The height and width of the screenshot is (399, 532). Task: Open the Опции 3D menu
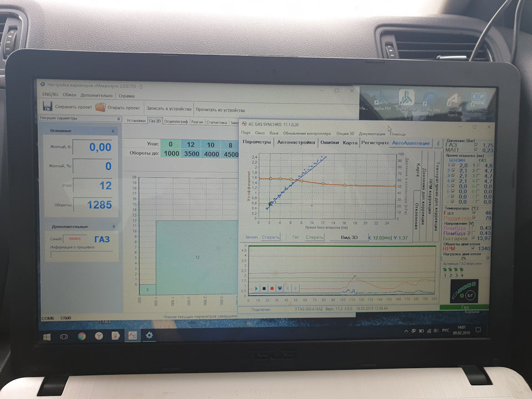tap(345, 134)
